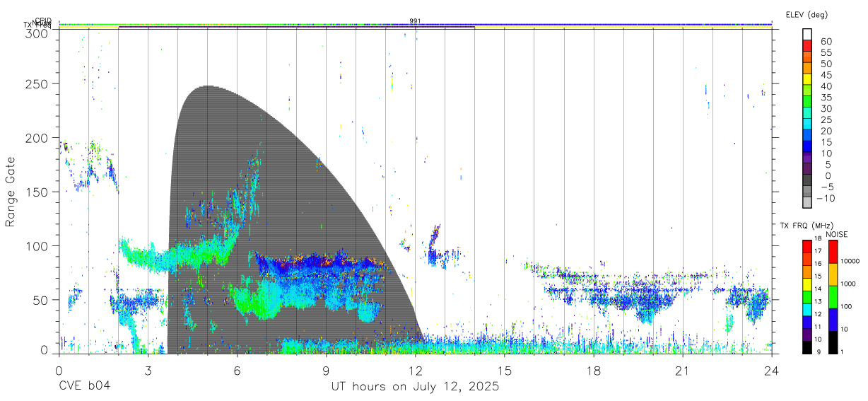
Task: Click the '50' tick on the Range Gate axis
Action: click(x=40, y=299)
